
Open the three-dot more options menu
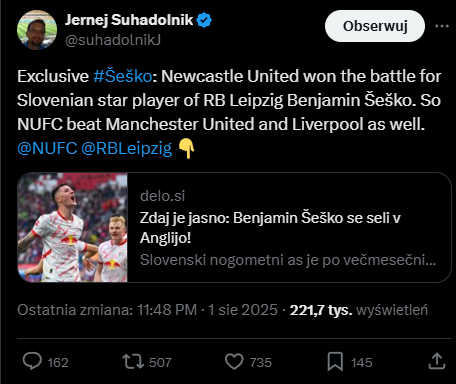tap(442, 26)
